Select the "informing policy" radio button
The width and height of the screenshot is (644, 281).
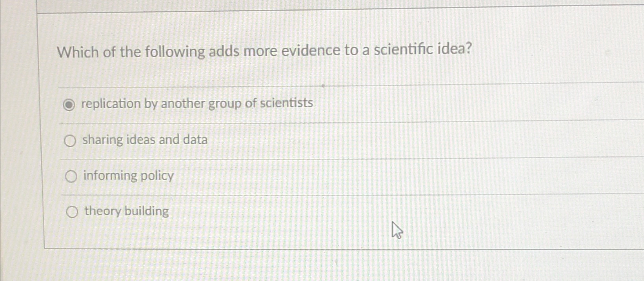pyautogui.click(x=71, y=177)
